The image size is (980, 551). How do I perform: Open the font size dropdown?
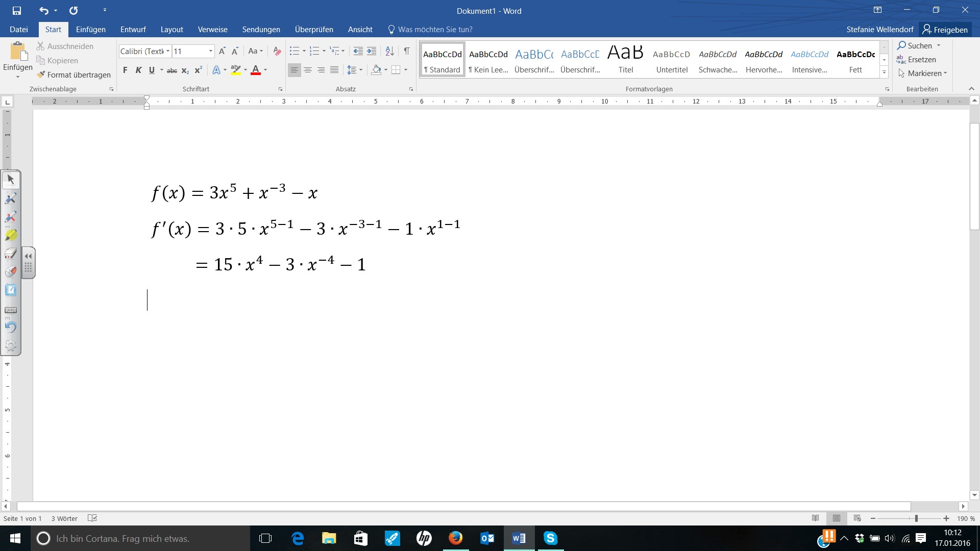coord(210,51)
